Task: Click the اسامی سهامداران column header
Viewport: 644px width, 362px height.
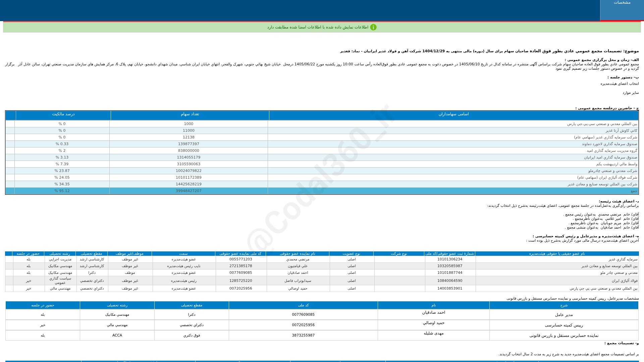Action: point(453,115)
